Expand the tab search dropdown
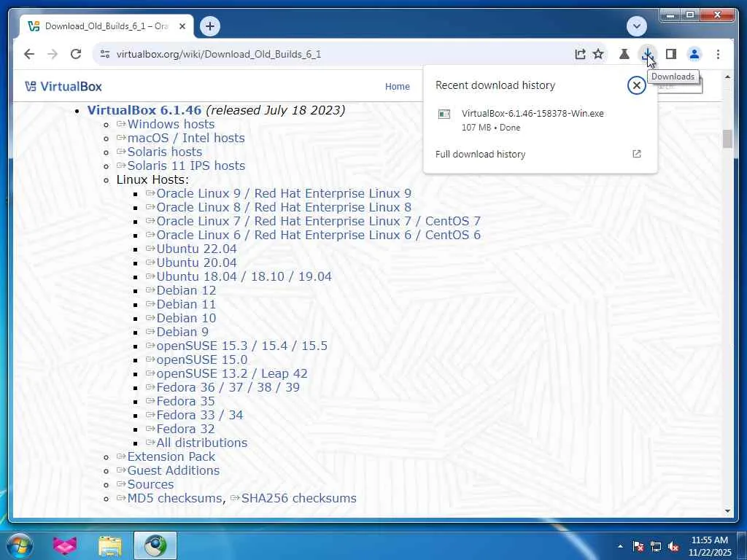The width and height of the screenshot is (747, 560). [636, 26]
